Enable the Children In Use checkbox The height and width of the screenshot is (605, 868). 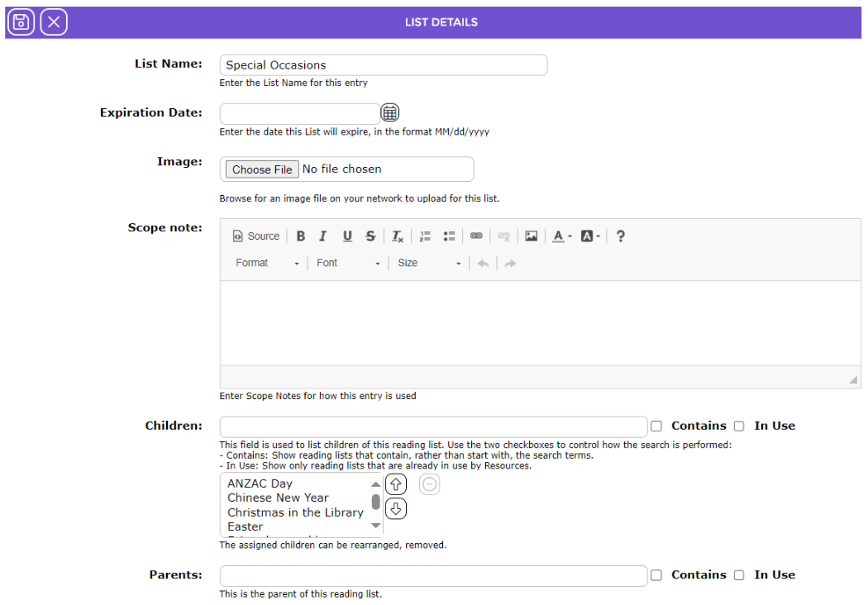(739, 426)
